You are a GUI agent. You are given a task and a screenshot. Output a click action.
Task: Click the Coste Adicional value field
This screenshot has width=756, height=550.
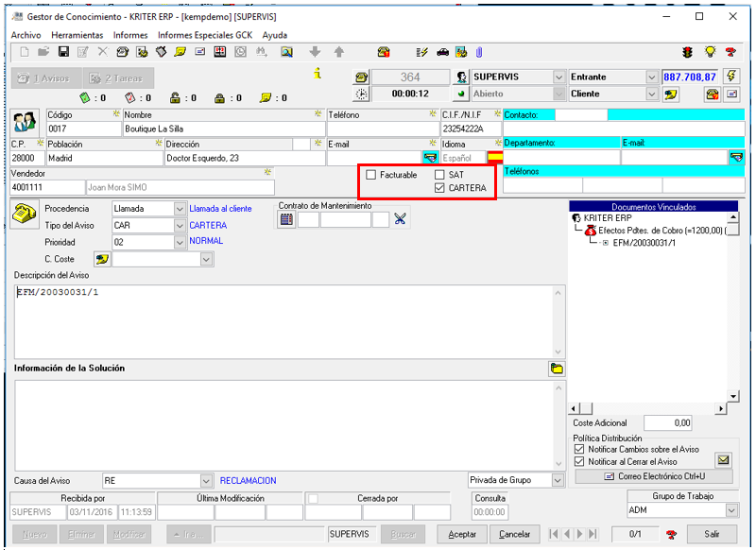pos(668,422)
